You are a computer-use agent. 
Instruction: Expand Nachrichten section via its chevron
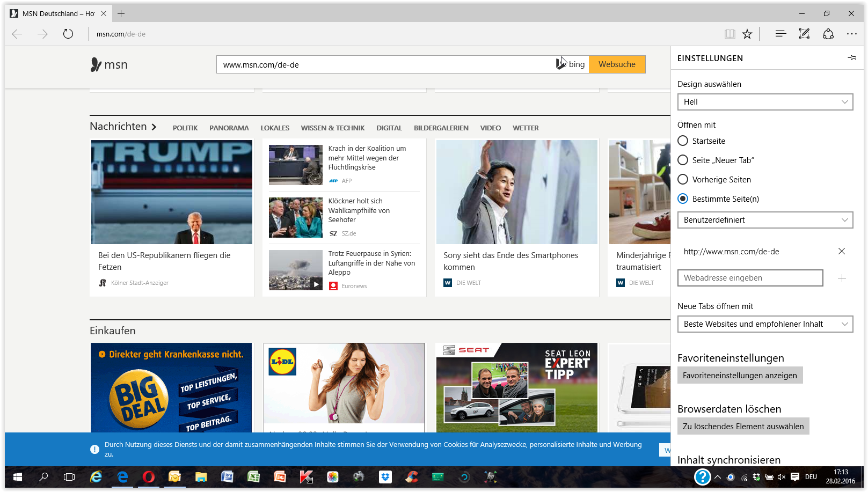click(154, 127)
